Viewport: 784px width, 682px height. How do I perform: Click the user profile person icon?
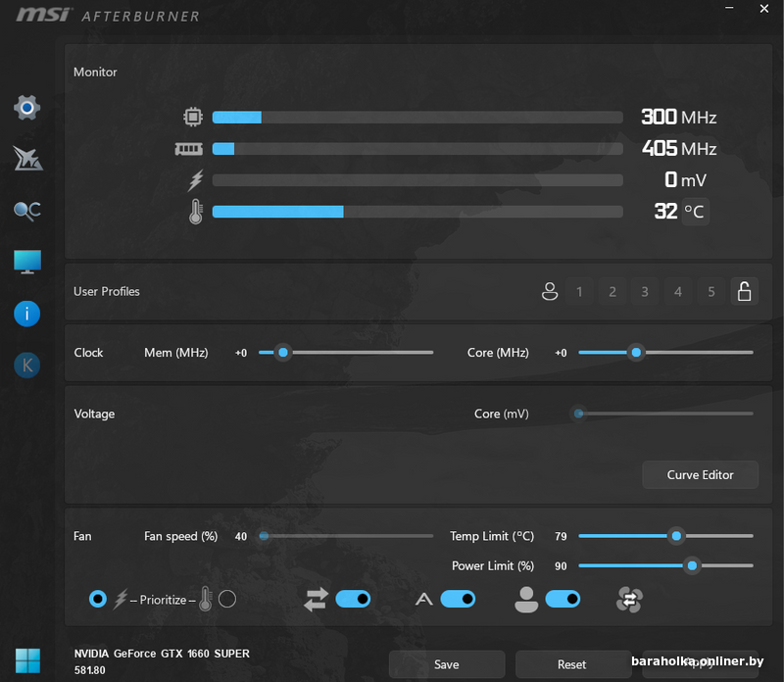tap(550, 291)
